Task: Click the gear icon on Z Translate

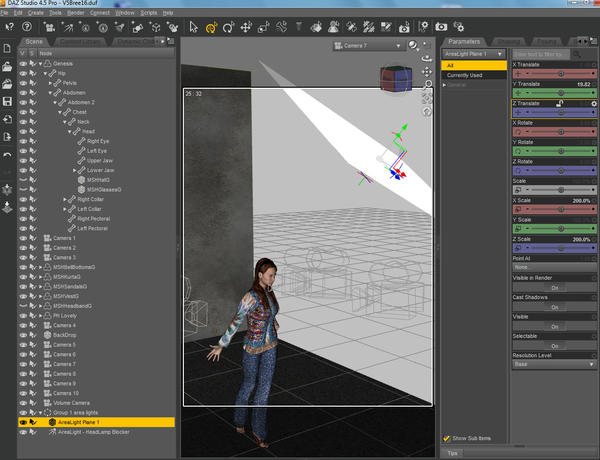Action: [594, 103]
